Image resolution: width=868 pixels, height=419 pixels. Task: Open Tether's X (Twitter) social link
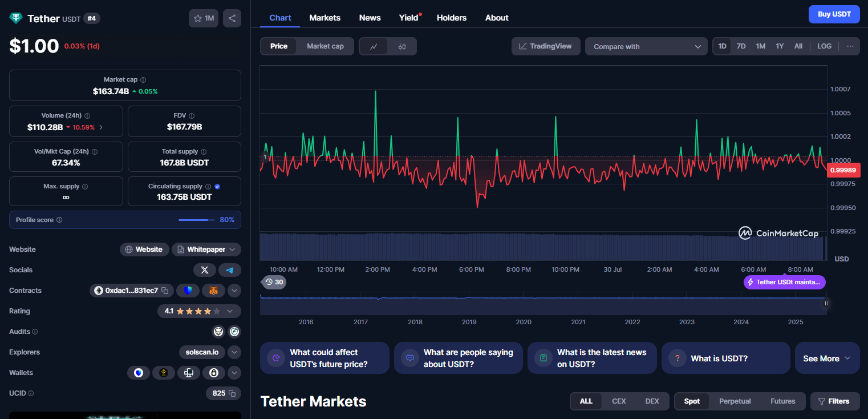point(205,270)
